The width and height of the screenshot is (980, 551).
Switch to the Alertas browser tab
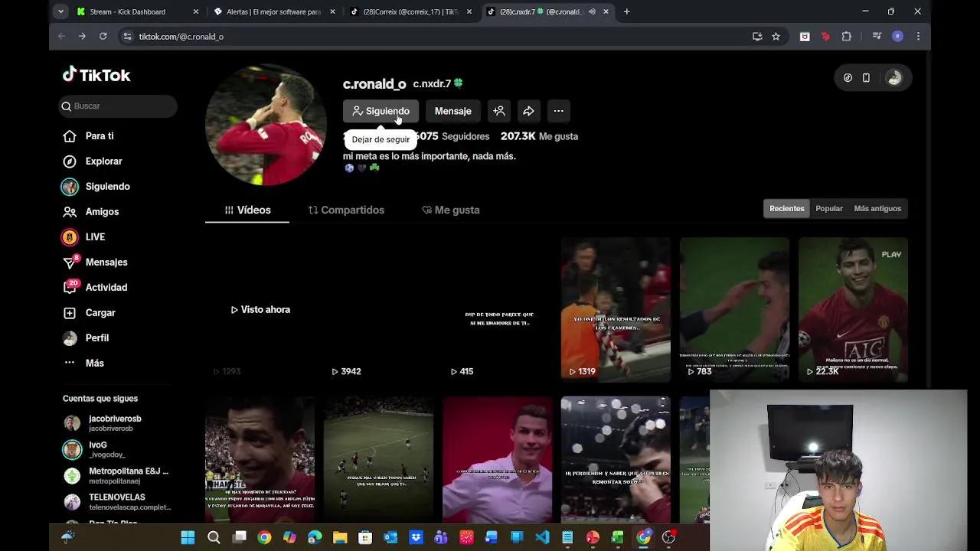click(273, 12)
